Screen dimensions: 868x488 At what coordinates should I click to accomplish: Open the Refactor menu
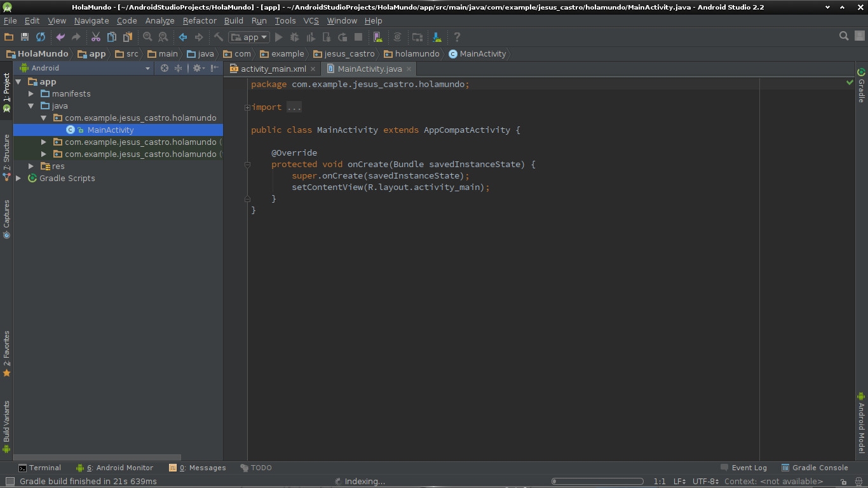click(x=200, y=21)
